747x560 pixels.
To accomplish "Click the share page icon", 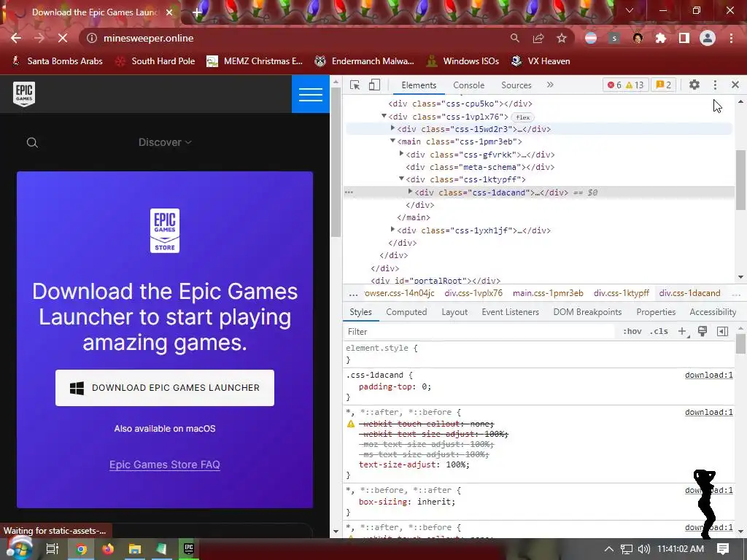I will [538, 38].
